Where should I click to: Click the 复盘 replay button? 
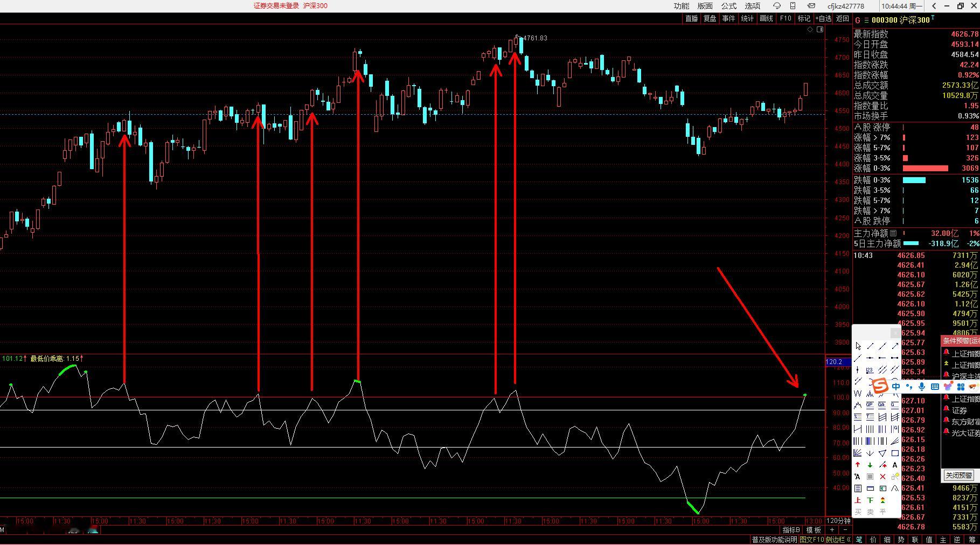click(710, 18)
